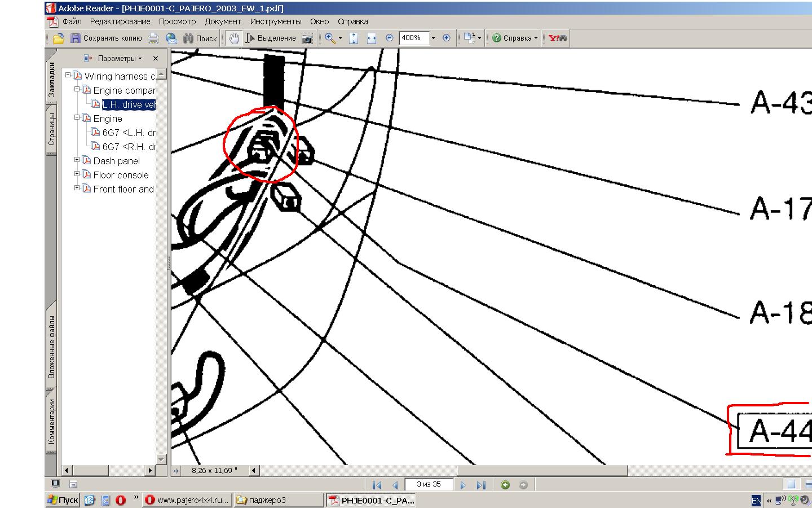Select the Snapshot camera tool

(307, 38)
